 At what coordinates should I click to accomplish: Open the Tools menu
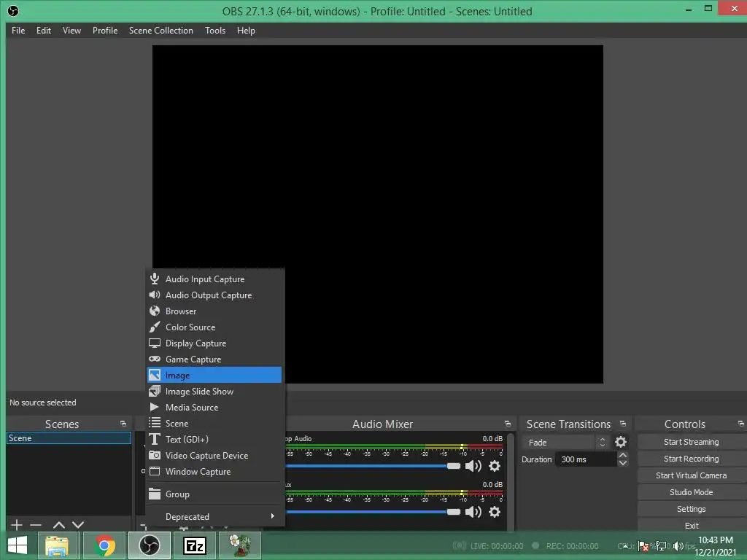pos(215,31)
